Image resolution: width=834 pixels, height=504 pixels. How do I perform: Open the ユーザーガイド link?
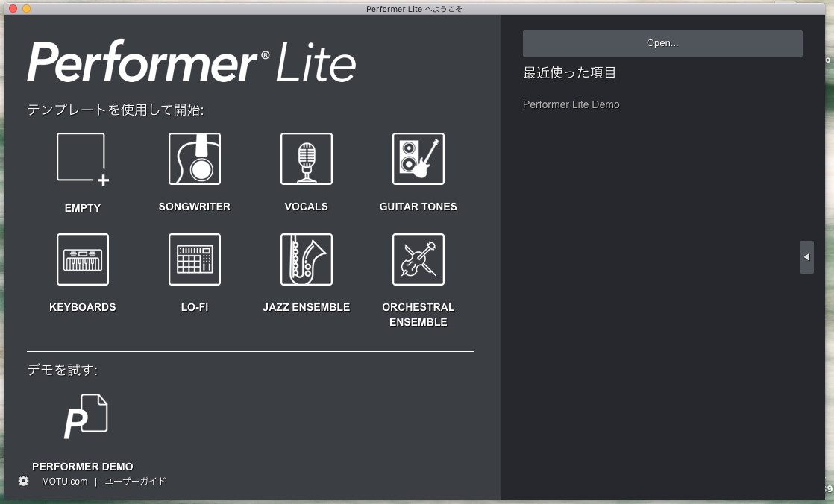pyautogui.click(x=135, y=481)
